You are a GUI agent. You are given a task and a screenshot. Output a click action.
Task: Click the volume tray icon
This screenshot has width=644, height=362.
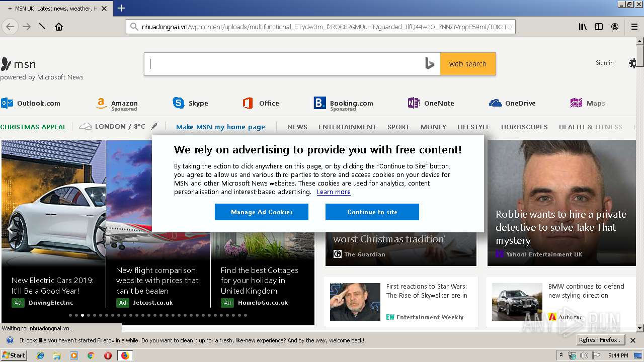(x=584, y=355)
